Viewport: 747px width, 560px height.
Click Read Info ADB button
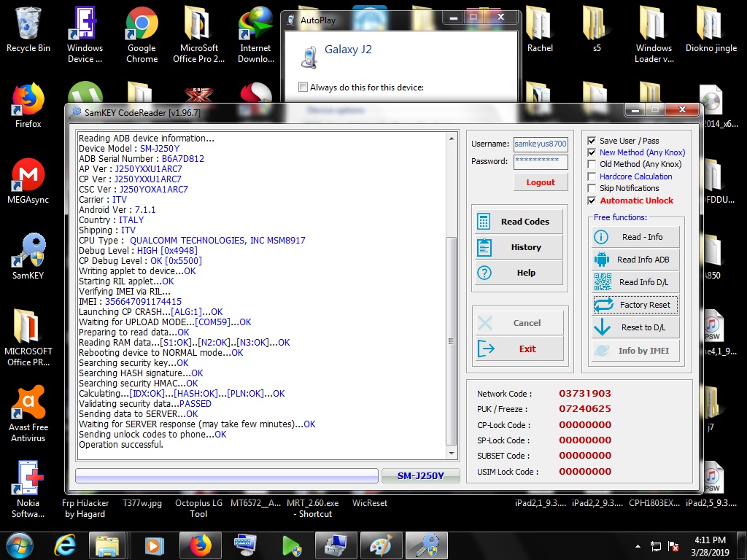pos(635,260)
